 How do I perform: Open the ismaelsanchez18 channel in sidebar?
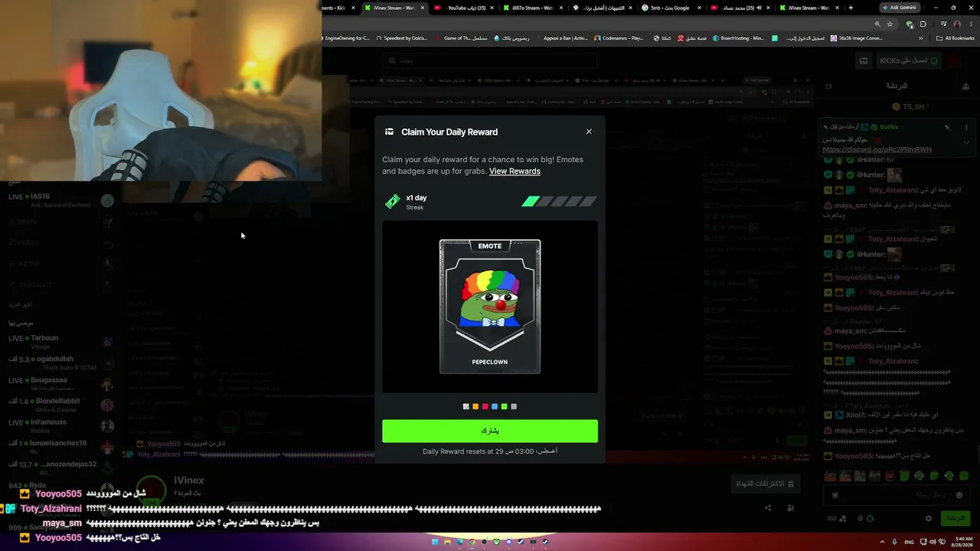click(61, 447)
